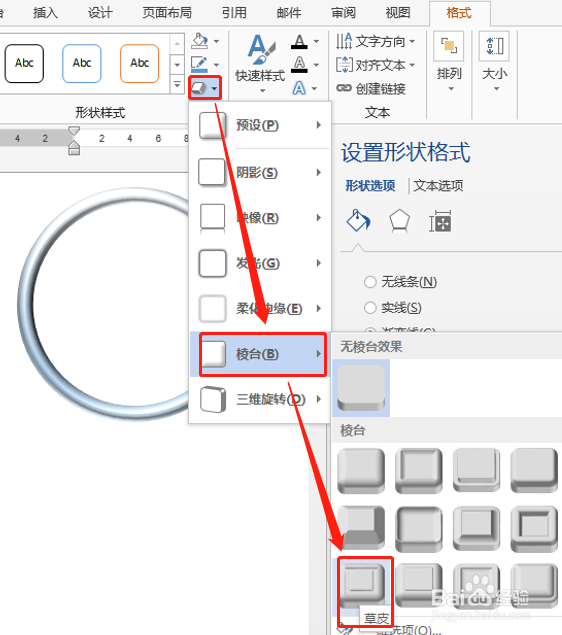The width and height of the screenshot is (562, 635).
Task: Expand the text fill color arrow
Action: [316, 41]
